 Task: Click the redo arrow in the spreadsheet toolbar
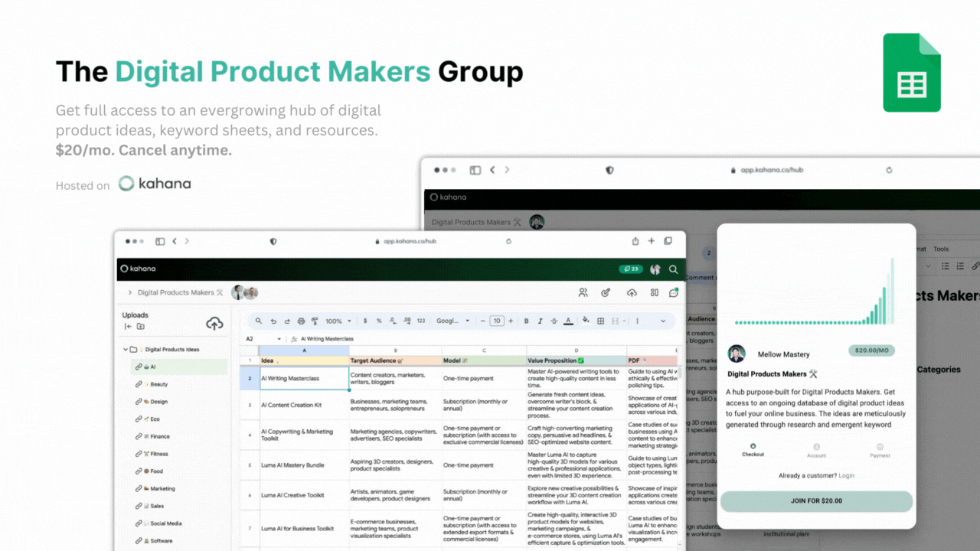coord(287,321)
